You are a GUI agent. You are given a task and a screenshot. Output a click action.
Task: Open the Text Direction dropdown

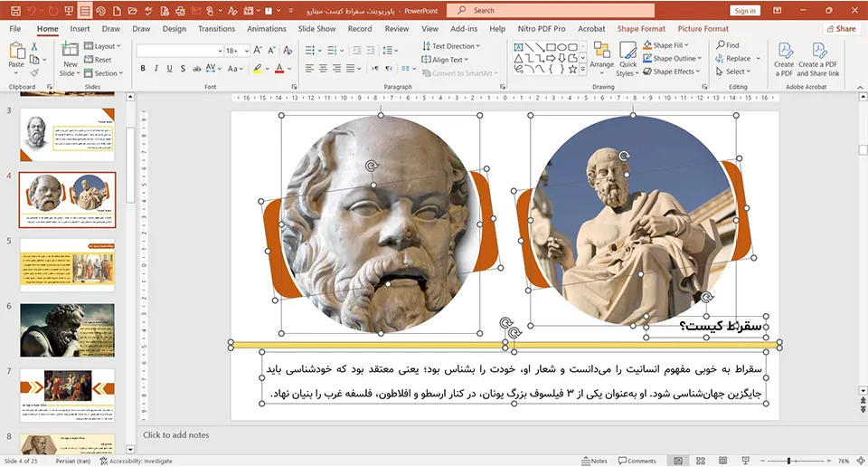click(x=450, y=46)
